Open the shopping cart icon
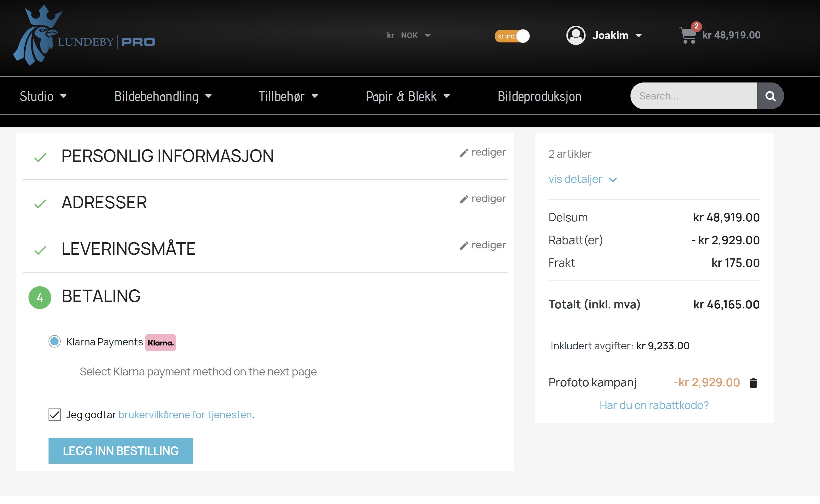 [688, 35]
